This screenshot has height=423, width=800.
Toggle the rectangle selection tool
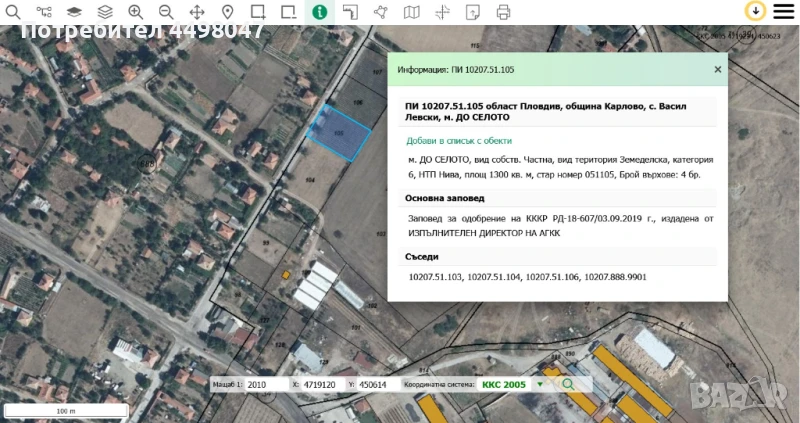click(x=258, y=12)
